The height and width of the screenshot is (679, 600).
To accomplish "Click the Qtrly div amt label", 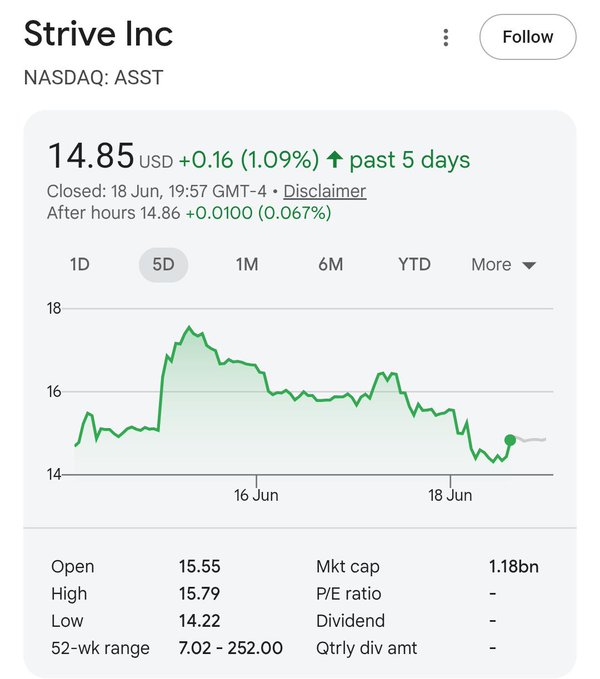I will (367, 648).
